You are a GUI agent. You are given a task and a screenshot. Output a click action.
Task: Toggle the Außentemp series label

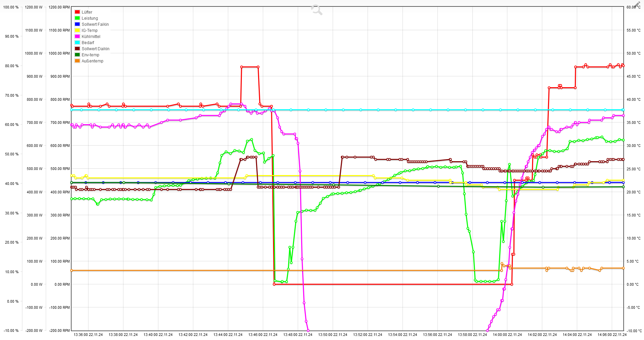pyautogui.click(x=93, y=61)
